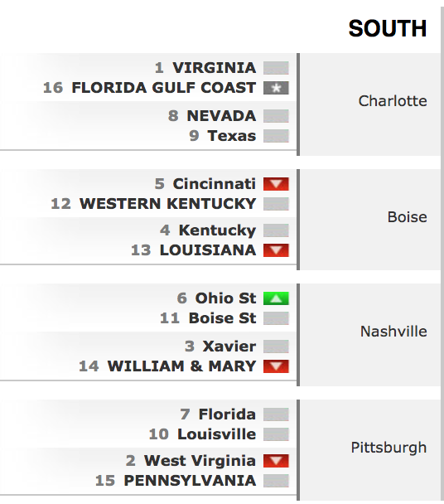Viewport: 444px width, 504px height.
Task: Click the gray status box beside Pennsylvania
Action: [276, 481]
